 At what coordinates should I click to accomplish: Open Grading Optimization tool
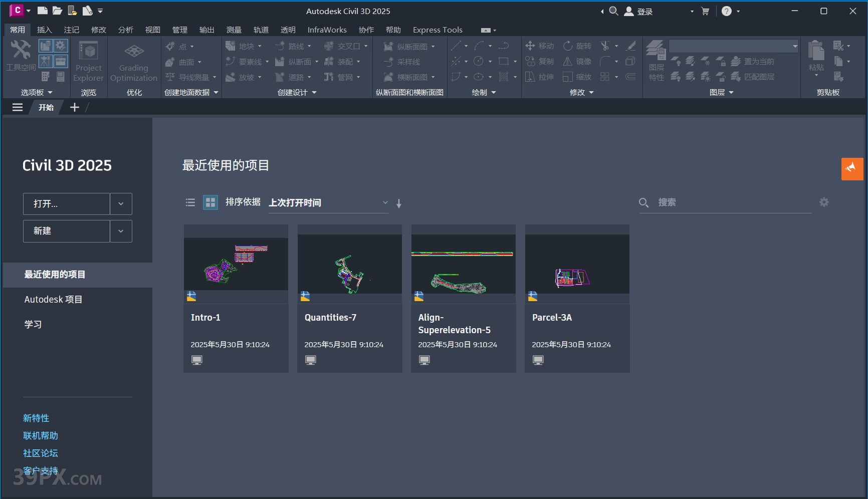pos(134,61)
